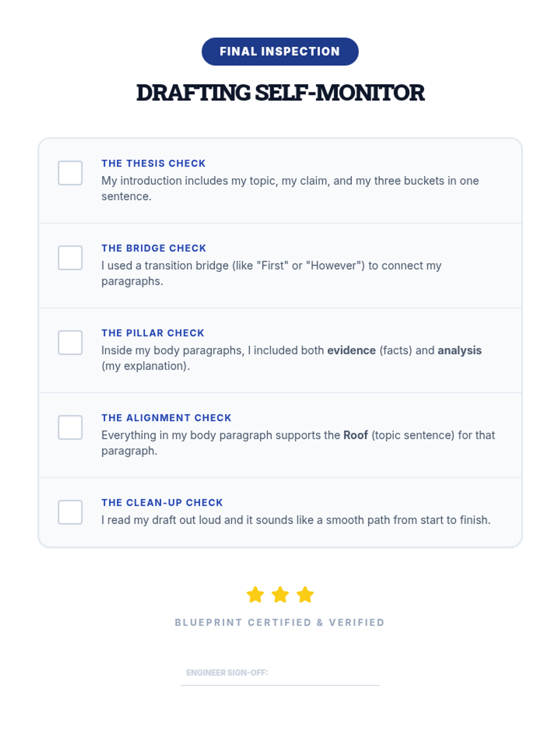
Task: Click the Drafting Self-Monitor title
Action: pos(280,92)
